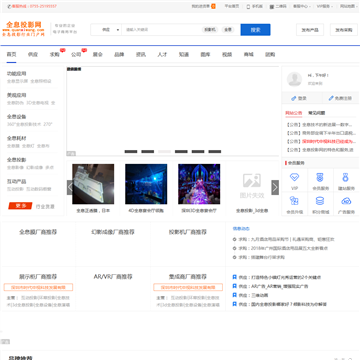Open the broken image placeholder thumbnail
Image resolution: width=360 pixels, height=360 pixels.
252,184
